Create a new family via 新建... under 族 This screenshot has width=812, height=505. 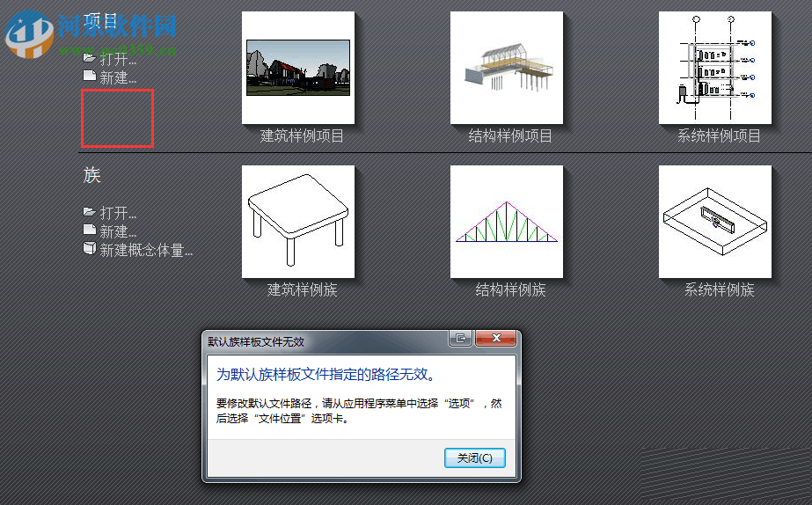pos(118,231)
